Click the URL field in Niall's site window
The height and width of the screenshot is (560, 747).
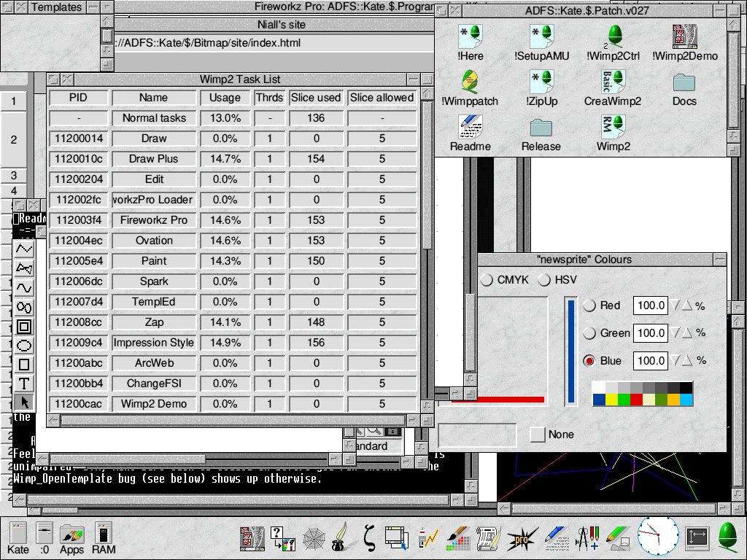pyautogui.click(x=273, y=43)
